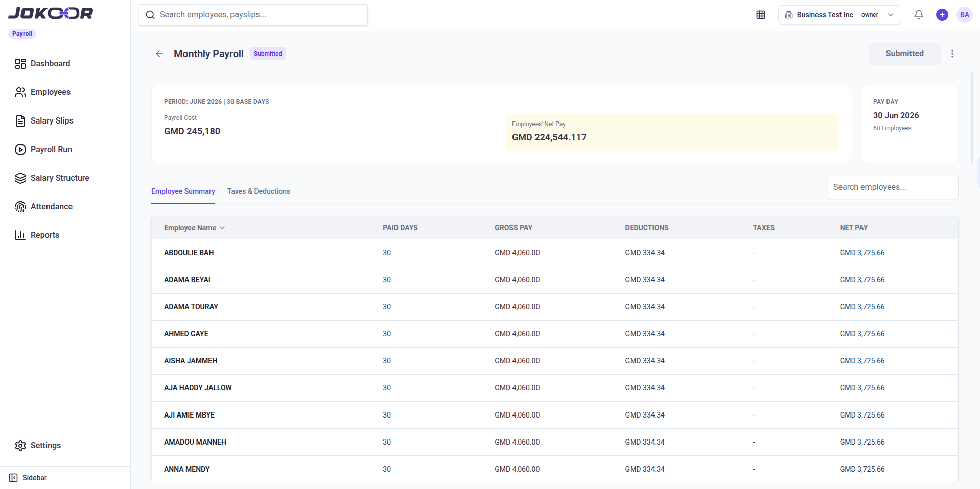Click the Dashboard grid icon
Image resolution: width=980 pixels, height=489 pixels.
20,64
